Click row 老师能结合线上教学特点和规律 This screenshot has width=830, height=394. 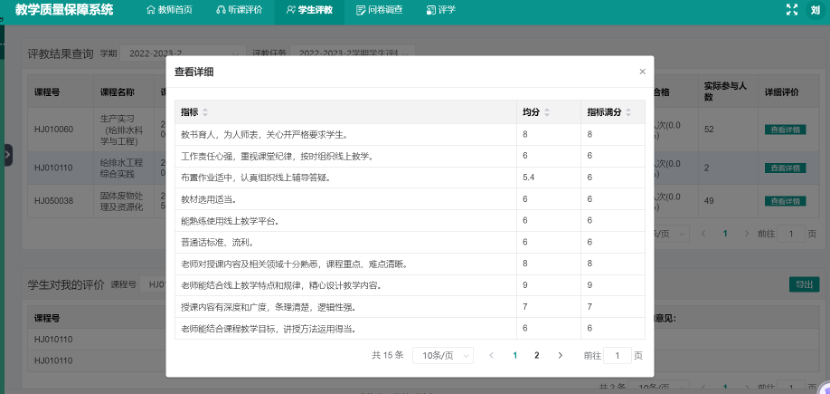pyautogui.click(x=410, y=285)
